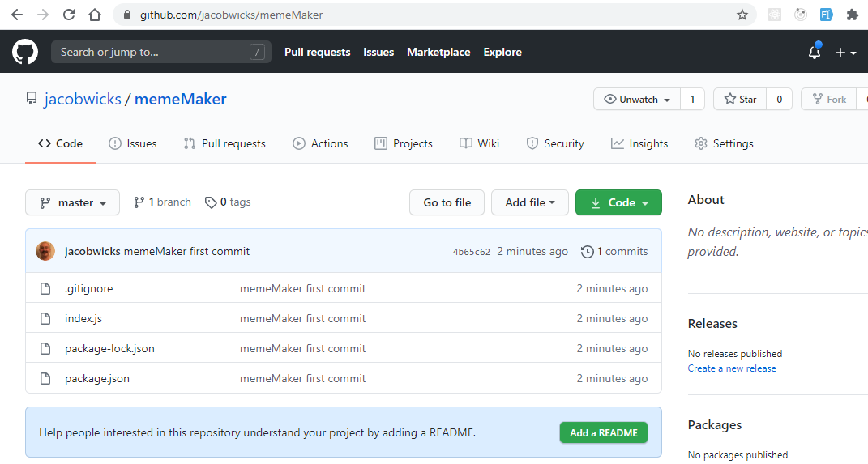Image resolution: width=868 pixels, height=464 pixels.
Task: Switch to the Projects tab
Action: pyautogui.click(x=404, y=143)
